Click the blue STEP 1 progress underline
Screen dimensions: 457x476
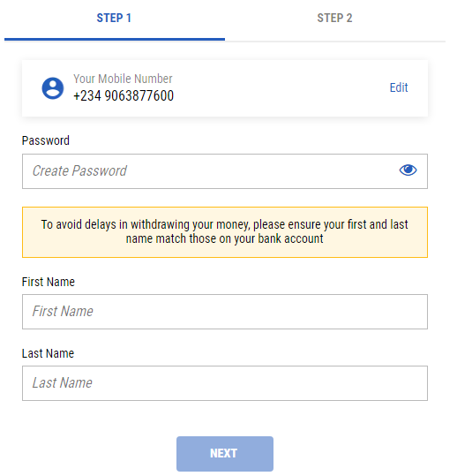pos(115,39)
